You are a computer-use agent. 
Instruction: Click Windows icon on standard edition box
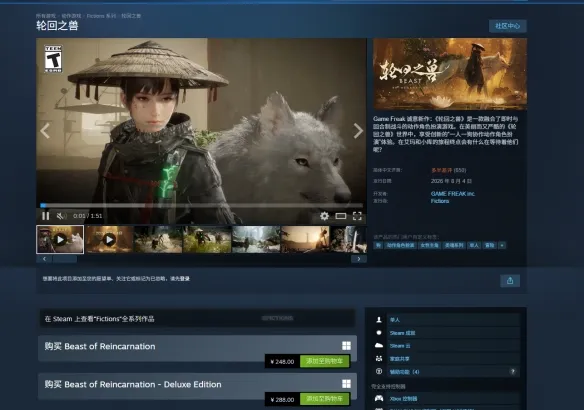[346, 346]
